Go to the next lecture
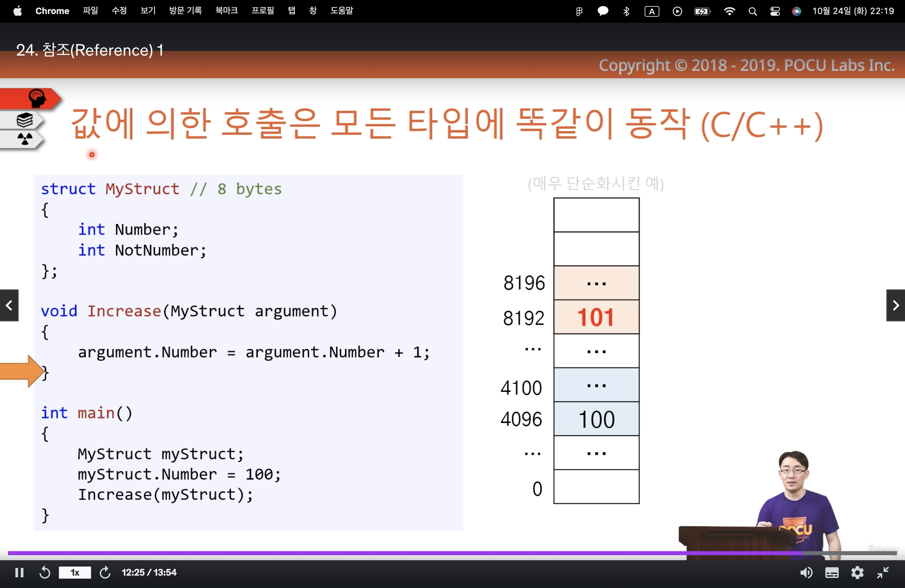Screen dimensions: 905x588 coord(896,305)
